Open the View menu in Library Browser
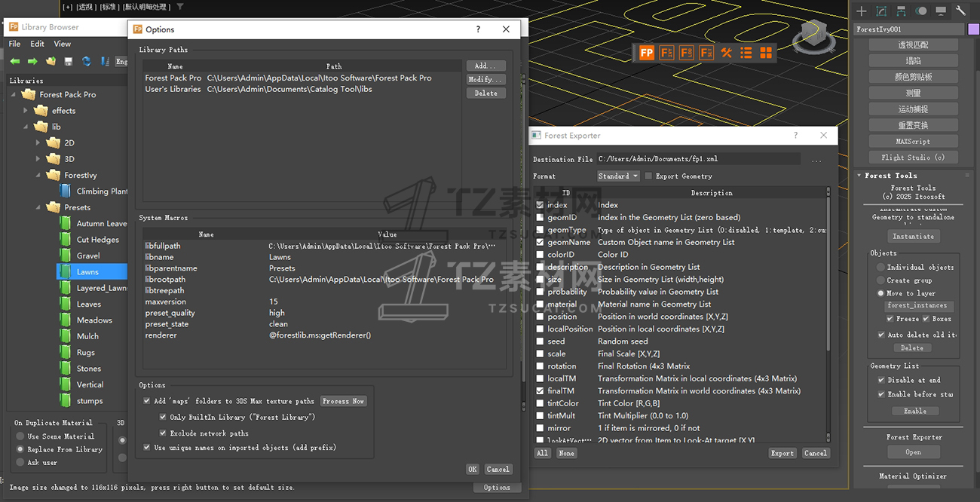The width and height of the screenshot is (980, 502). pyautogui.click(x=63, y=44)
